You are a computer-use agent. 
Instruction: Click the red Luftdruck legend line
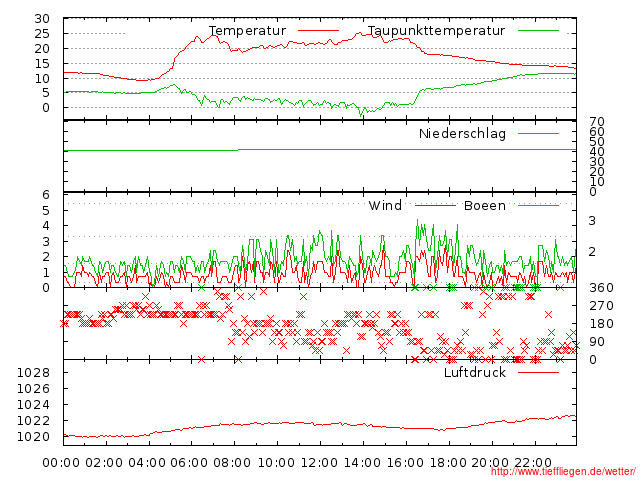pos(538,372)
